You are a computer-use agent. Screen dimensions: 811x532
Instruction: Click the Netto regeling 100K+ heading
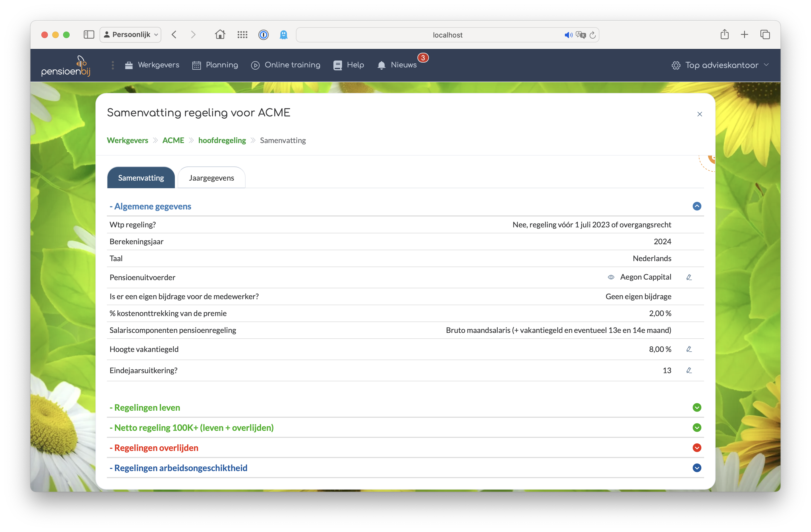(191, 428)
